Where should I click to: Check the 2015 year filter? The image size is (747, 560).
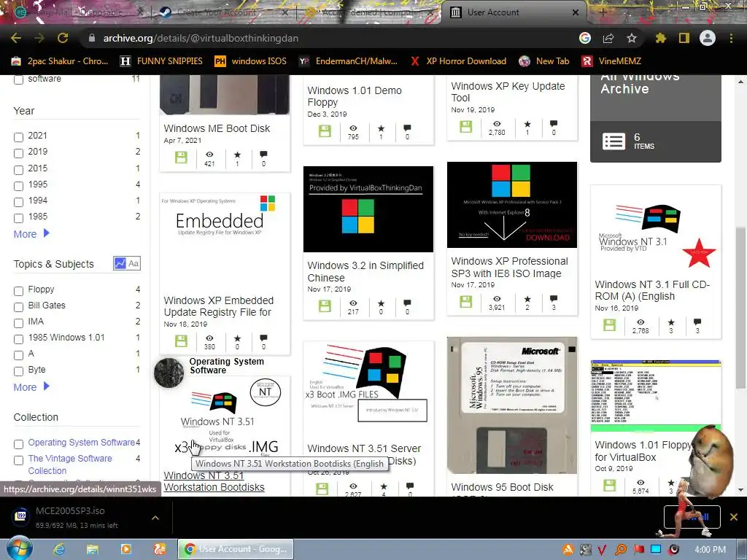(x=18, y=170)
